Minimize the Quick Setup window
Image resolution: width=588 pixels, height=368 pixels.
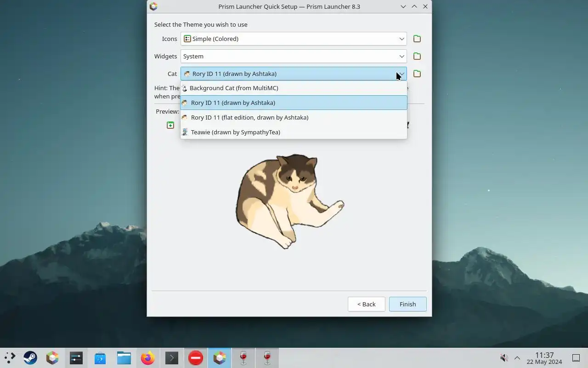[403, 6]
